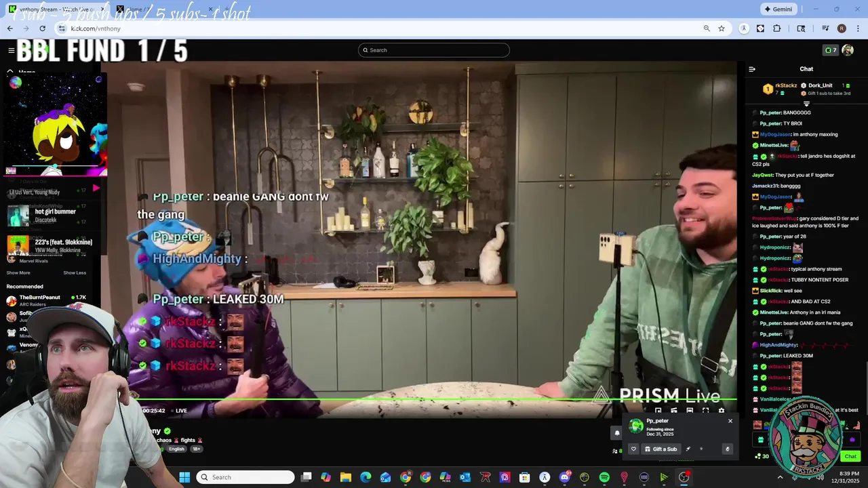Open Kick user profile avatar menu
This screenshot has height=488, width=868.
[848, 50]
